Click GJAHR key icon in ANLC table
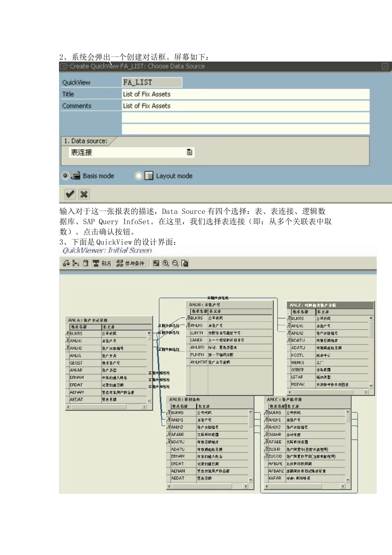 click(x=266, y=434)
